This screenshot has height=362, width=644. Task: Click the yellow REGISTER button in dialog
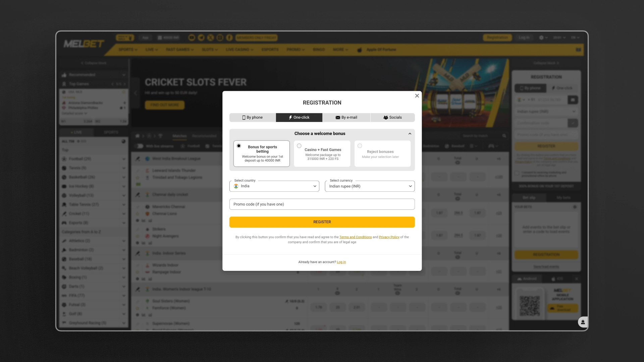point(322,222)
